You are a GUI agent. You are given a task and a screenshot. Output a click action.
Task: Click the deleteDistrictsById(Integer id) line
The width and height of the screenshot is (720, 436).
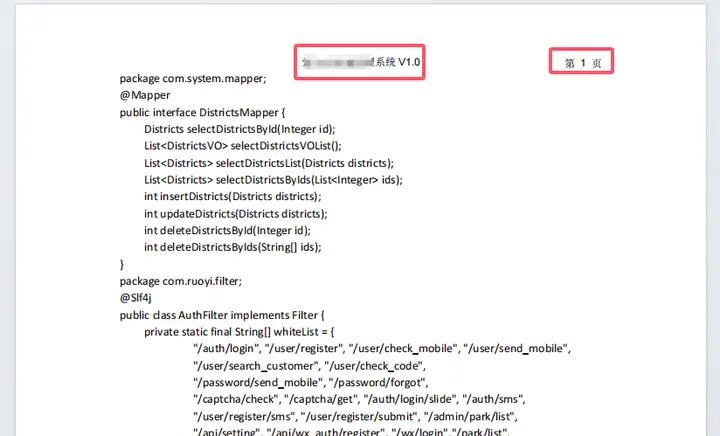[x=235, y=231]
